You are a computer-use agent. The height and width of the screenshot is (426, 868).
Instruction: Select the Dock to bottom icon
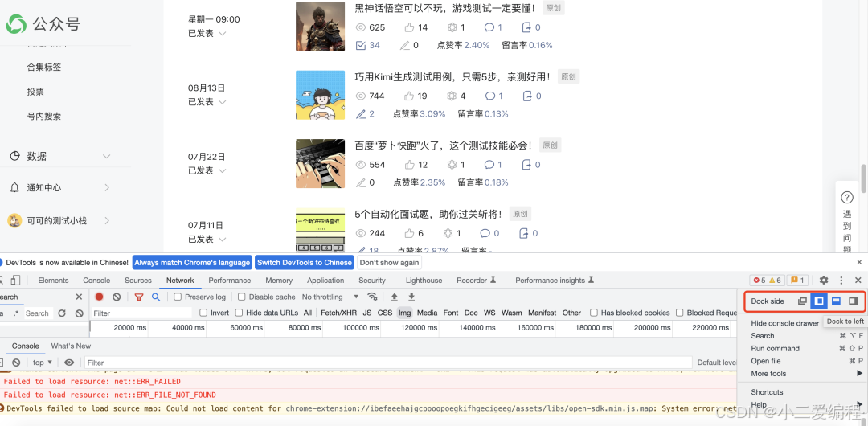(837, 301)
